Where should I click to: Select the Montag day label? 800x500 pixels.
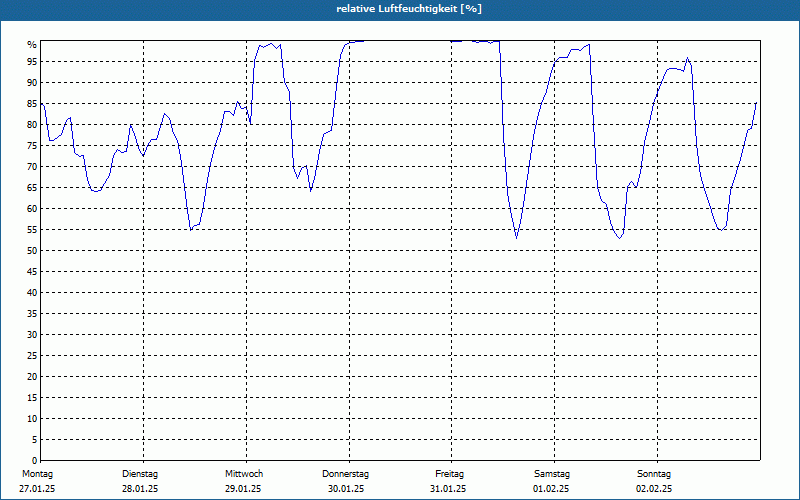coord(37,474)
